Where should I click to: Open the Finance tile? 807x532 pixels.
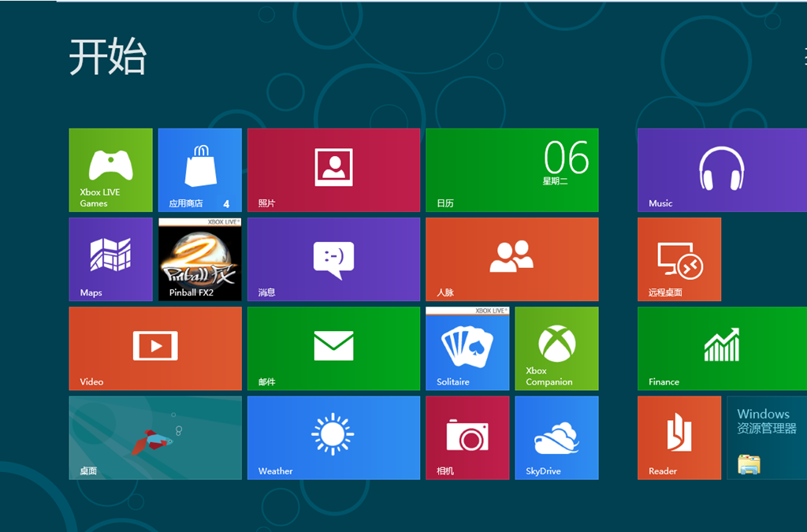722,348
